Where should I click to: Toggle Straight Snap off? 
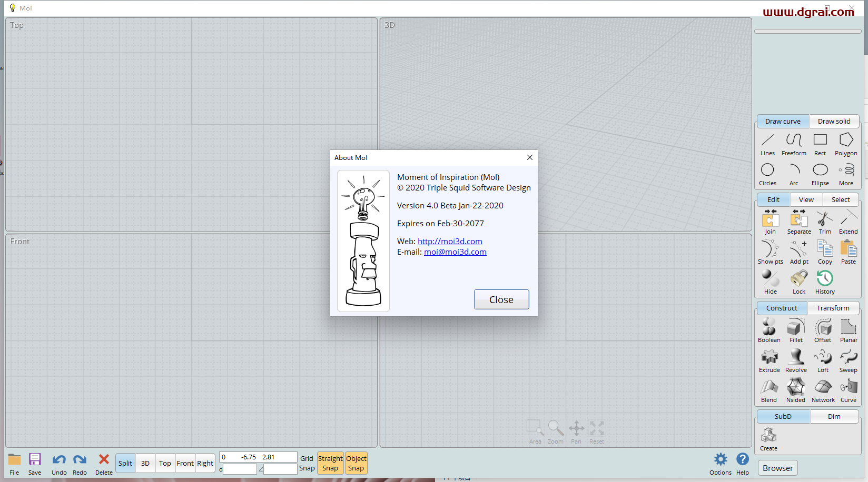330,463
